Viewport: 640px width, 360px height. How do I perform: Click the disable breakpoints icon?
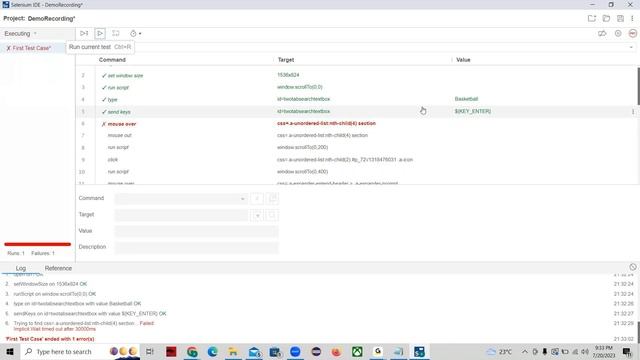pos(602,33)
